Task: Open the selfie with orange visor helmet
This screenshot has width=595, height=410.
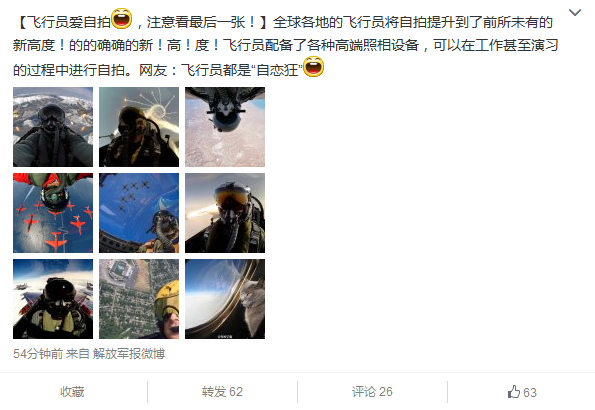Action: point(225,213)
